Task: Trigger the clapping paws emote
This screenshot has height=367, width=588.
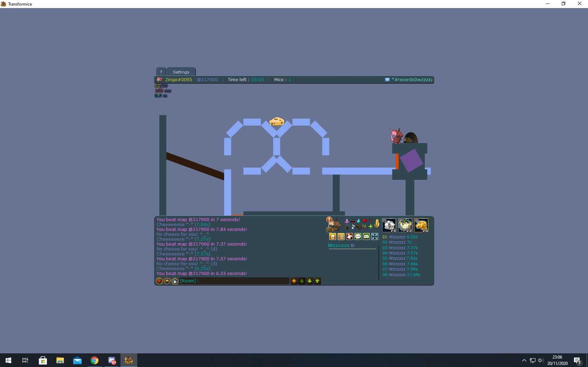Action: click(x=347, y=227)
